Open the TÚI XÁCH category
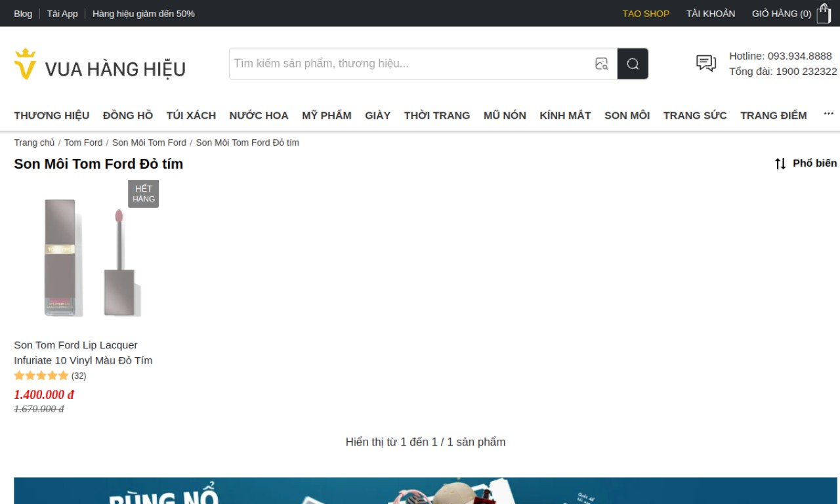Screen dimensions: 840x504 click(191, 115)
